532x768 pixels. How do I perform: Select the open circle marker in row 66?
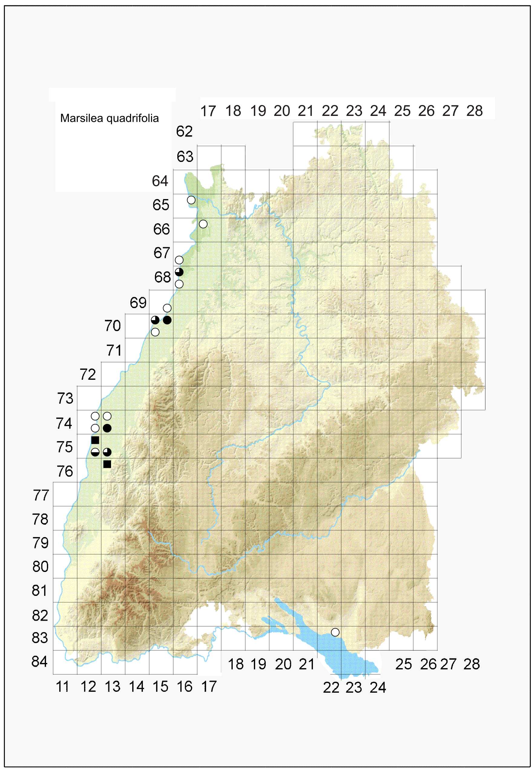203,224
